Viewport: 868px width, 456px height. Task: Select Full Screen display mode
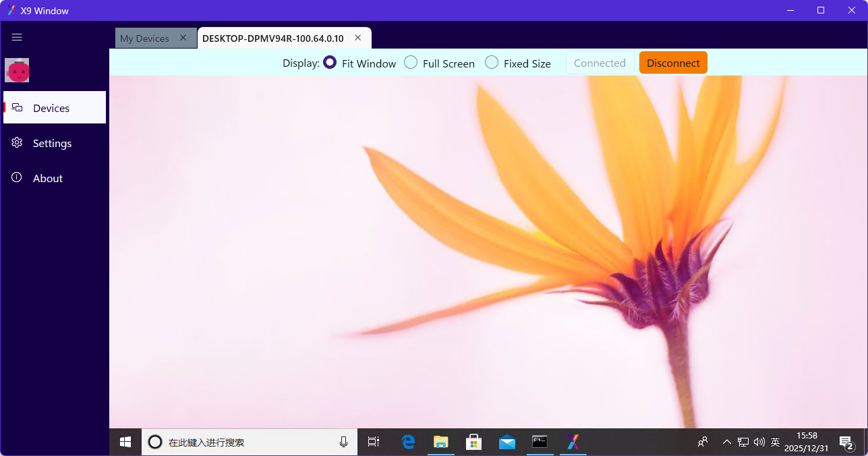411,63
